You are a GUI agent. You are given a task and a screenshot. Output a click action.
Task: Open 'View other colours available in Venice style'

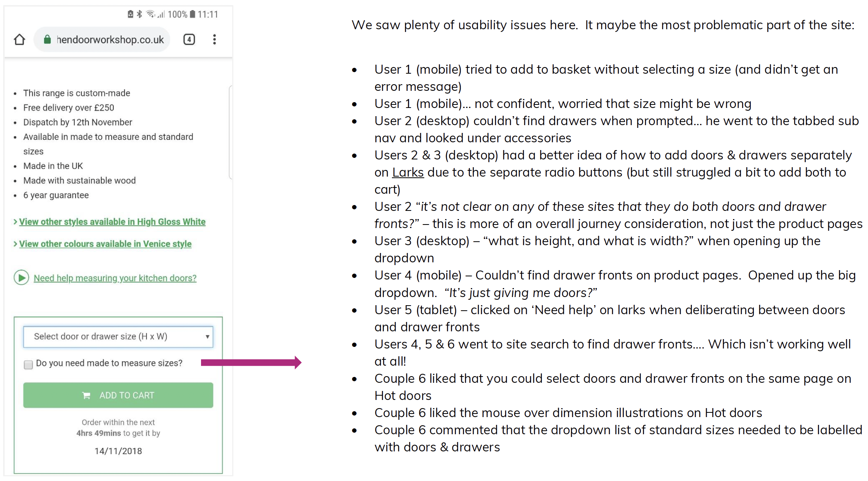(x=105, y=244)
